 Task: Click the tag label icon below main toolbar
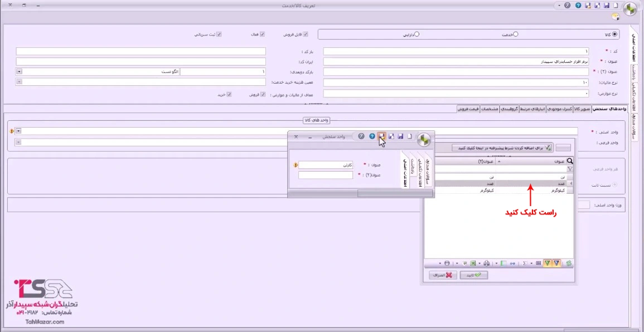615,16
